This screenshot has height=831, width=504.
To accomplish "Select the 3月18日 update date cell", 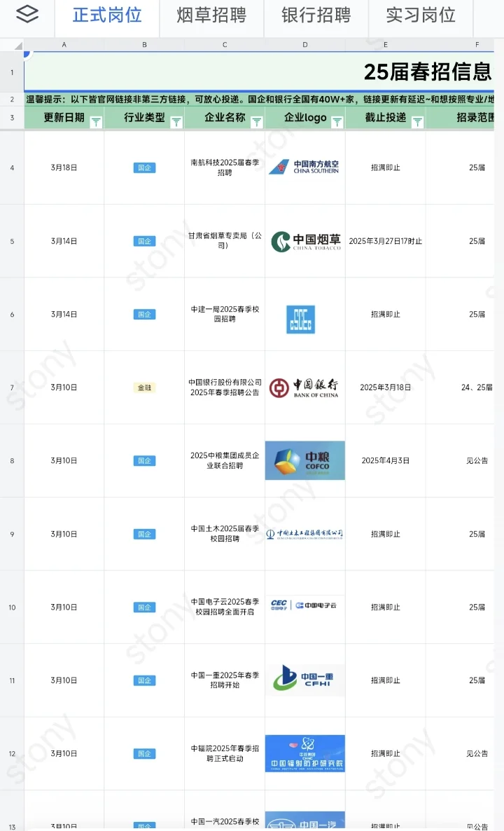I will coord(64,167).
